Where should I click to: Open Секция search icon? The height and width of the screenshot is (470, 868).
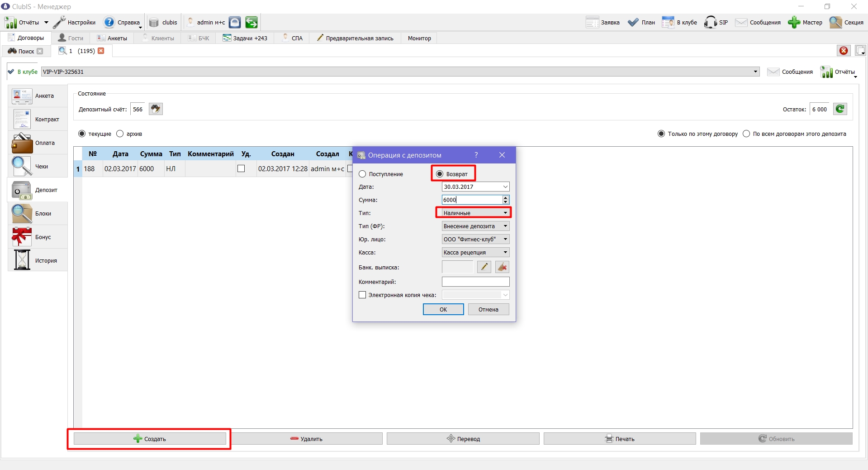point(836,22)
